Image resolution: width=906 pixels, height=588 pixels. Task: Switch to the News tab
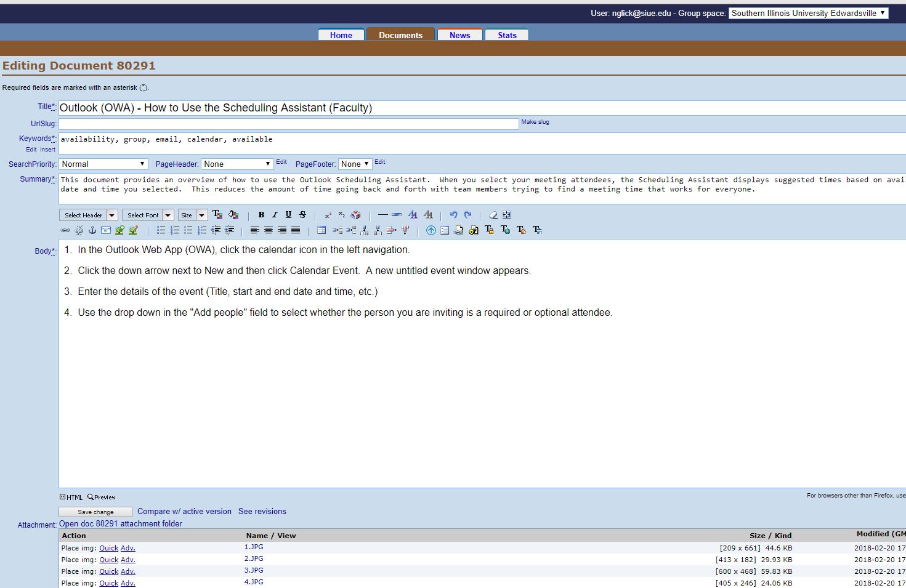[x=459, y=35]
